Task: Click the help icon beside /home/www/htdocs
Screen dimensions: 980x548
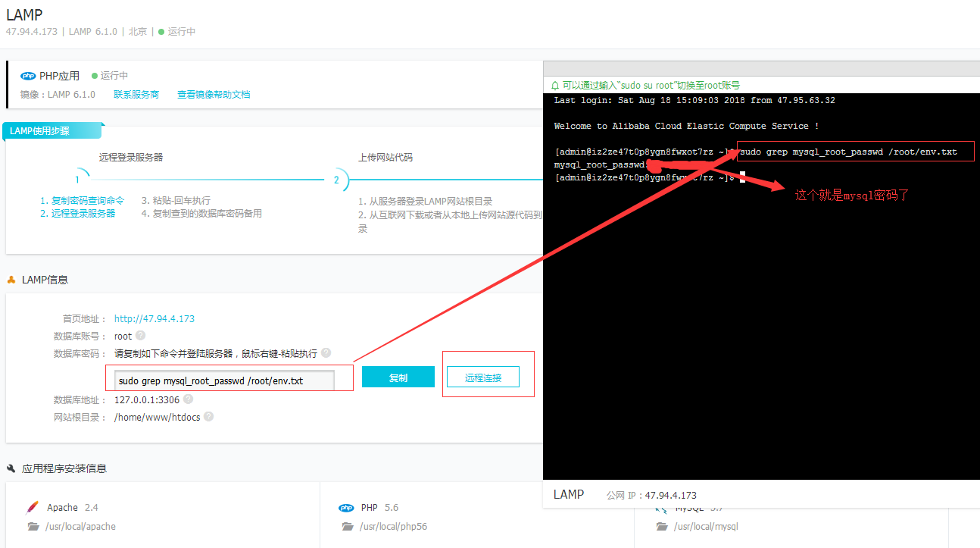Action: (208, 416)
